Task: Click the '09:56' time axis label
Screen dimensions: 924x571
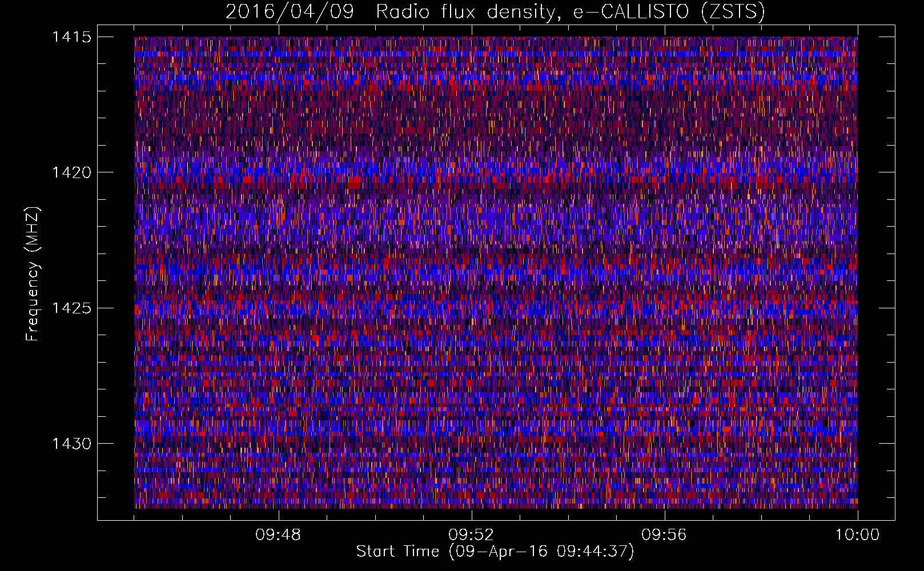Action: [664, 535]
